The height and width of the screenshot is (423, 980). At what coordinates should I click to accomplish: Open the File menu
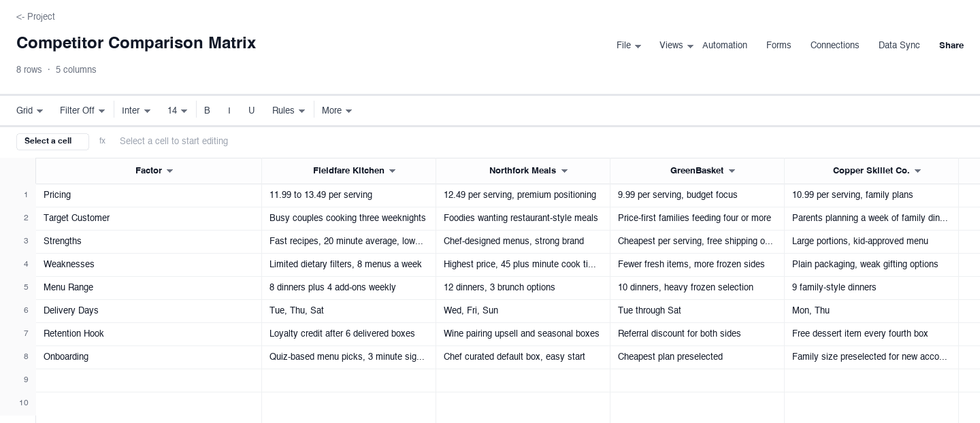coord(629,46)
